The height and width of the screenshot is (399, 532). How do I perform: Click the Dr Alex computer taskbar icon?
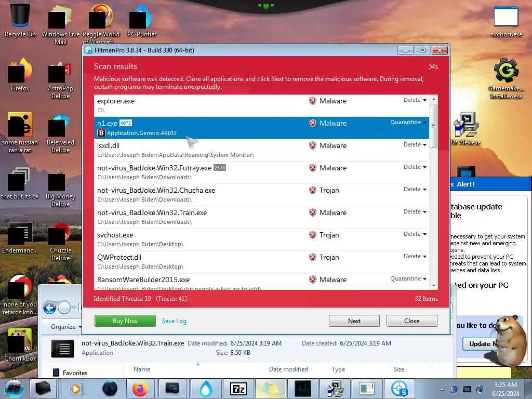[335, 389]
